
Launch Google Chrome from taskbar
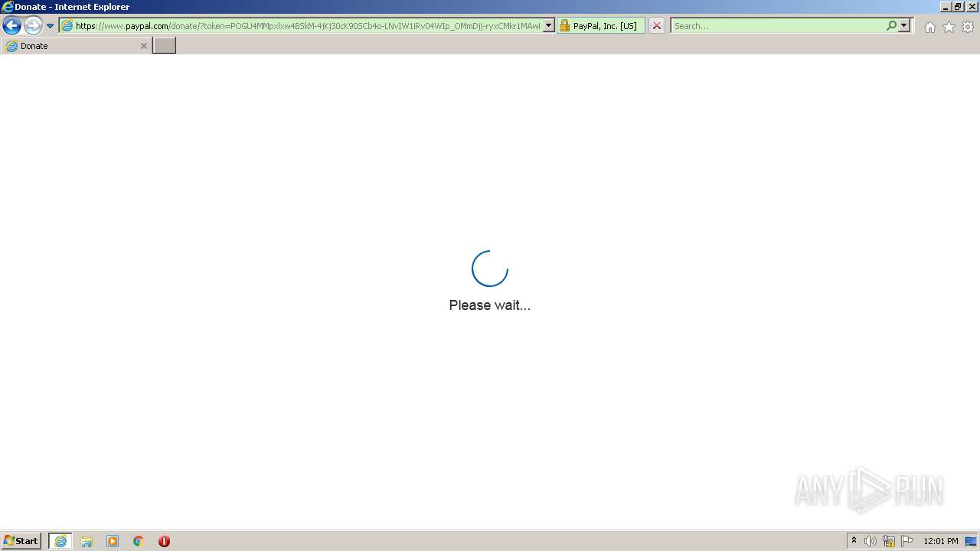pyautogui.click(x=139, y=541)
